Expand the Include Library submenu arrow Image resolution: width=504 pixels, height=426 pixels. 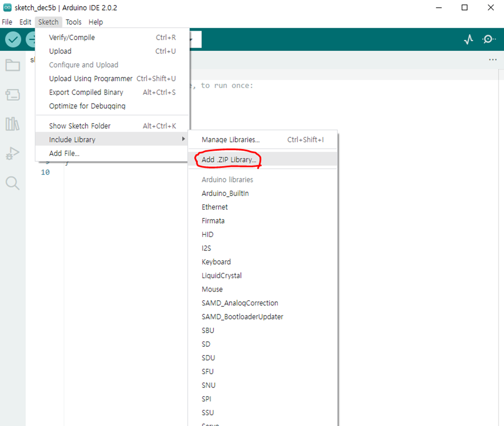(x=183, y=139)
